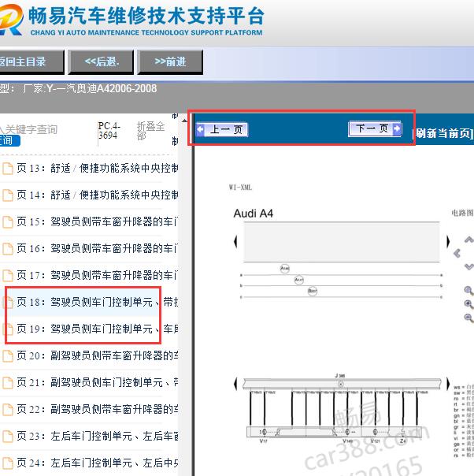Click the black right arrow beside the top diagram block
Image resolution: width=474 pixels, height=476 pixels.
click(x=448, y=242)
